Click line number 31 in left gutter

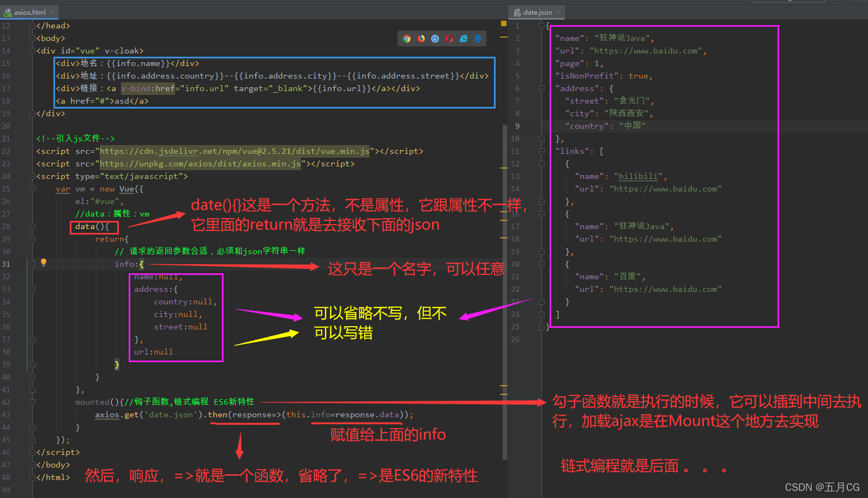coord(6,264)
